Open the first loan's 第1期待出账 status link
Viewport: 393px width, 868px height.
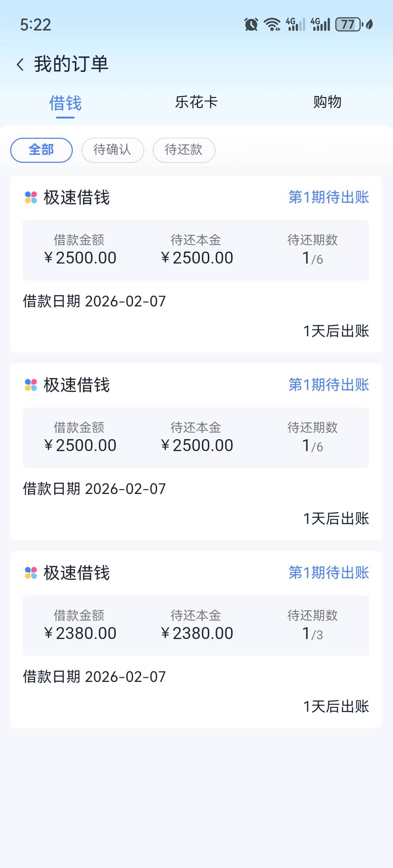click(x=329, y=197)
